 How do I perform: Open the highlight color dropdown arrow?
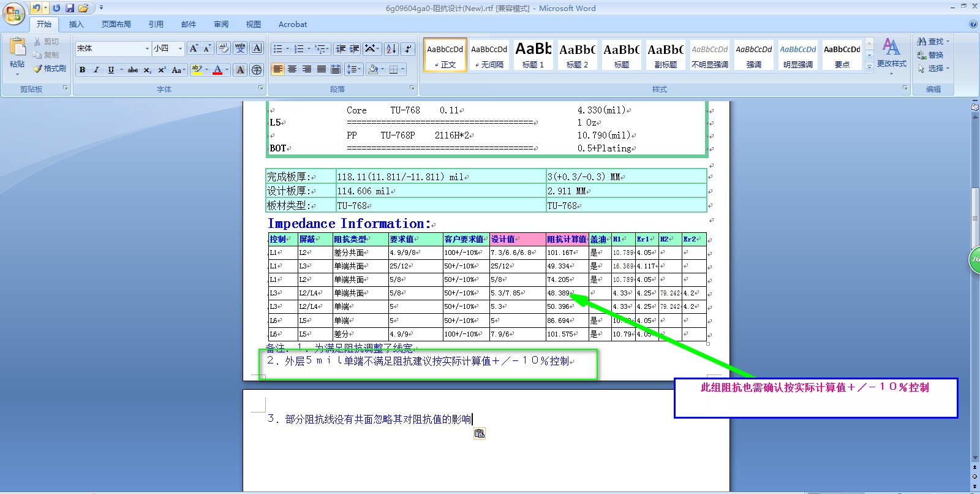click(x=206, y=70)
